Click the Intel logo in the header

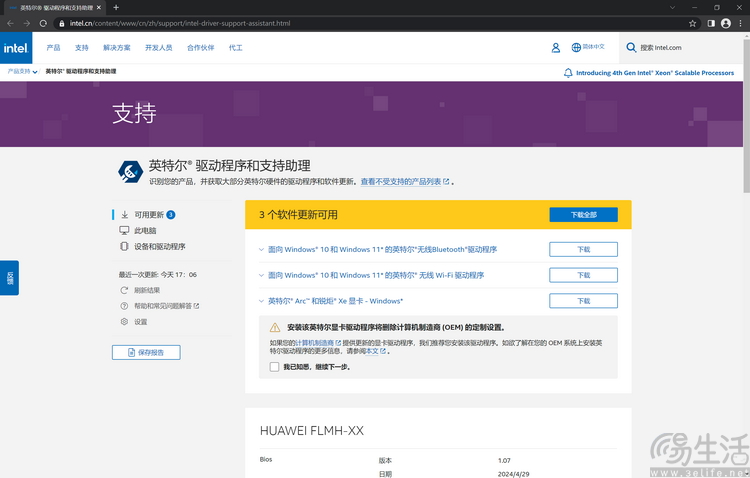[17, 47]
